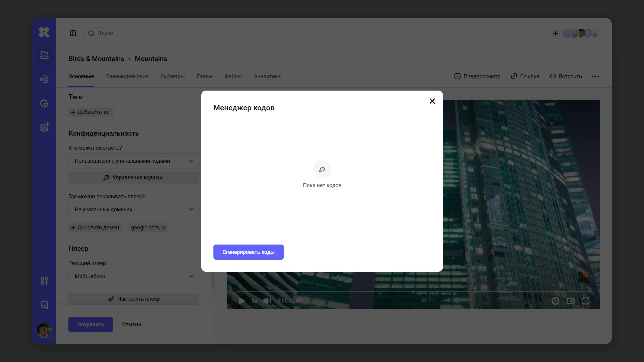Viewport: 644px width, 362px height.
Task: Switch to the Субтитры tab
Action: tap(172, 76)
